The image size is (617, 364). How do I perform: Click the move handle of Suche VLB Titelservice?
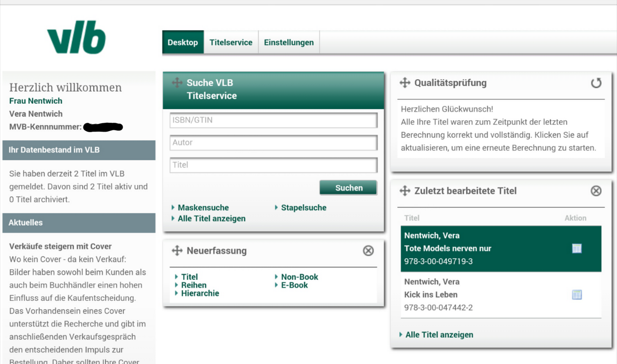[177, 83]
